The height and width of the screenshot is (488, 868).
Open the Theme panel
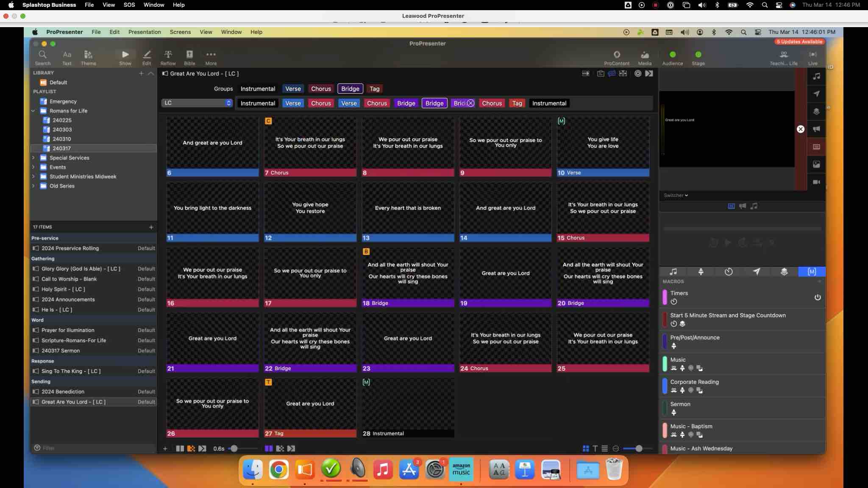[x=89, y=57]
